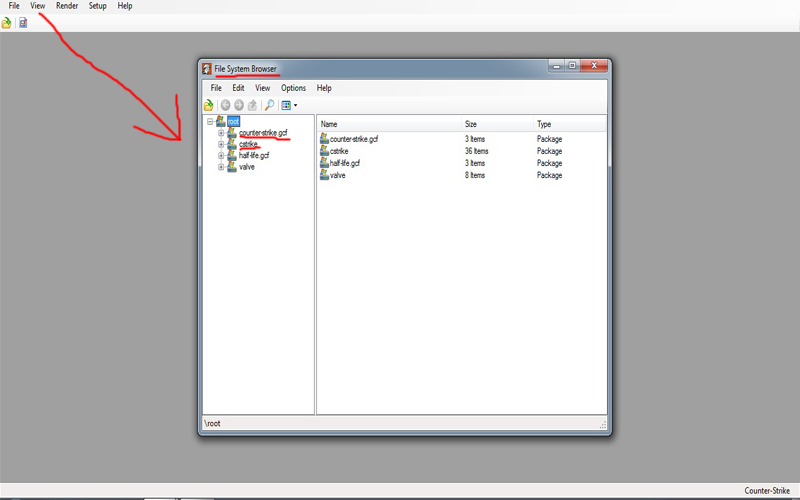This screenshot has height=500, width=800.
Task: Close the File System Browser window
Action: pos(594,66)
